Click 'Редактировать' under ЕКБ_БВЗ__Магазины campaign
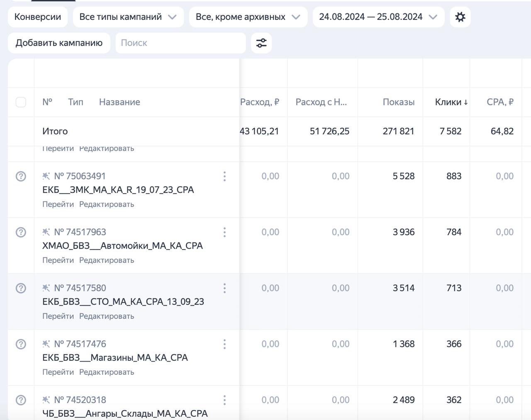The image size is (531, 420). 107,372
